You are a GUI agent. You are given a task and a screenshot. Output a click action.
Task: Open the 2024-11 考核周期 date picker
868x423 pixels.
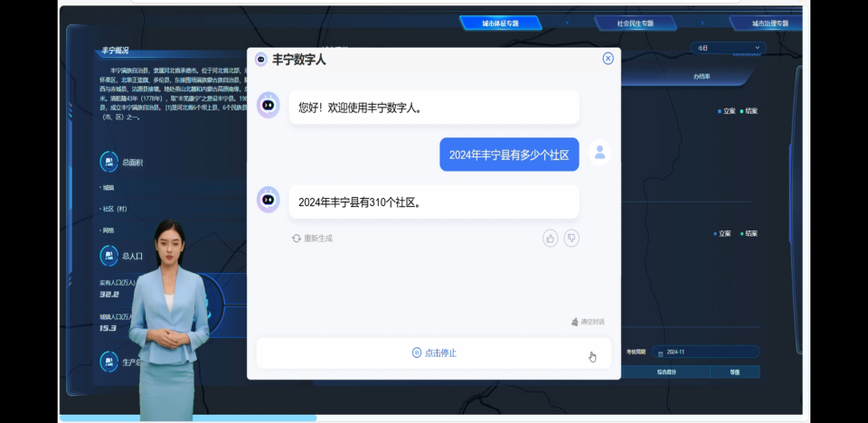coord(707,352)
